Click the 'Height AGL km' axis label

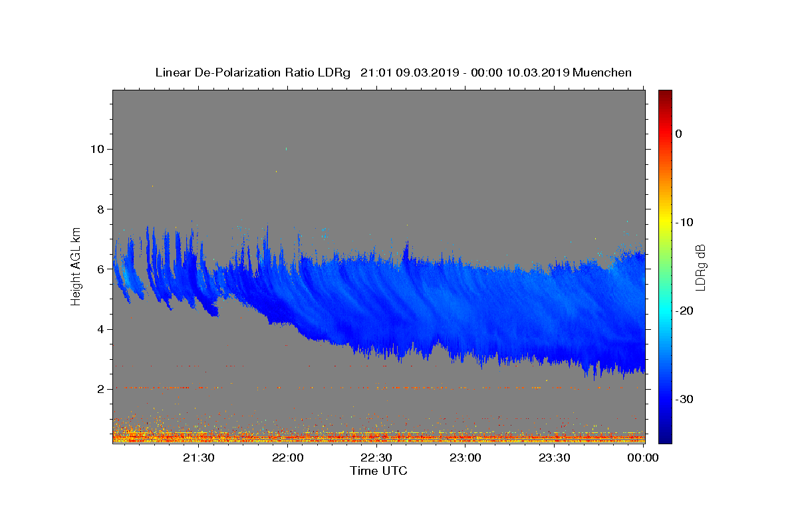[76, 266]
